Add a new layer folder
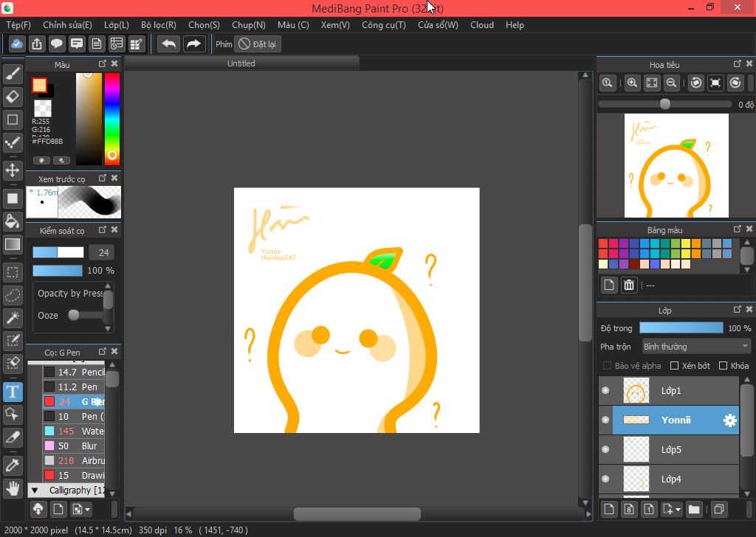This screenshot has height=537, width=756. click(694, 509)
